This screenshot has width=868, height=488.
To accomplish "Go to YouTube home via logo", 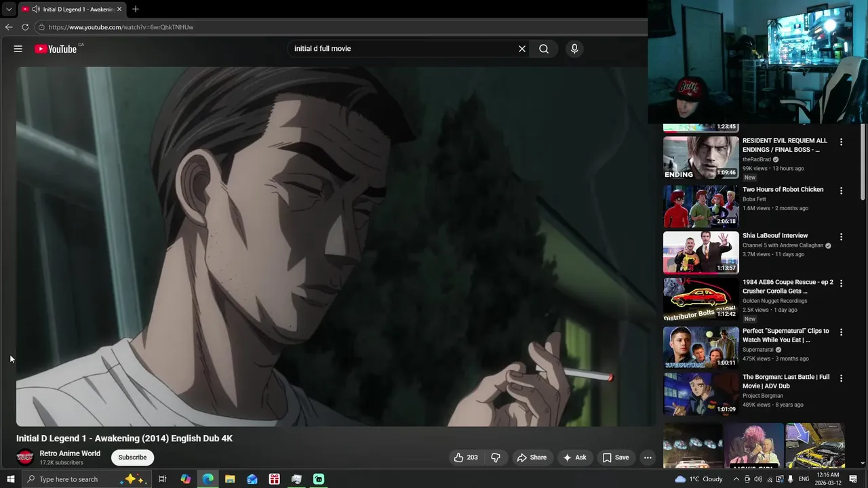I will click(x=56, y=49).
